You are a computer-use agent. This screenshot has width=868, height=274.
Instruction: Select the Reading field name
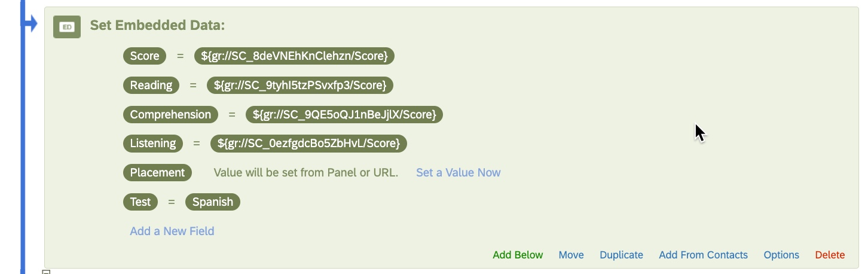151,86
